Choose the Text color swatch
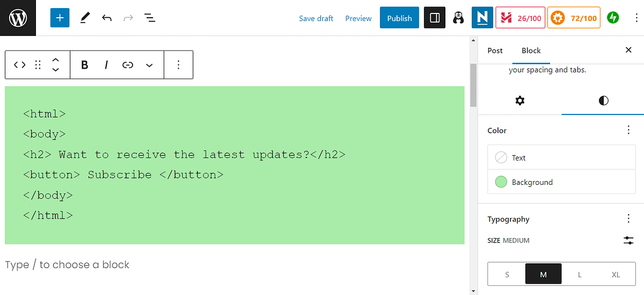The height and width of the screenshot is (295, 644). coord(561,157)
